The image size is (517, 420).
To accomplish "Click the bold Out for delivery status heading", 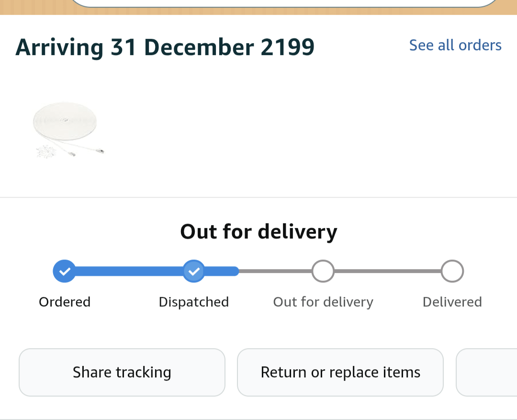I will [258, 232].
